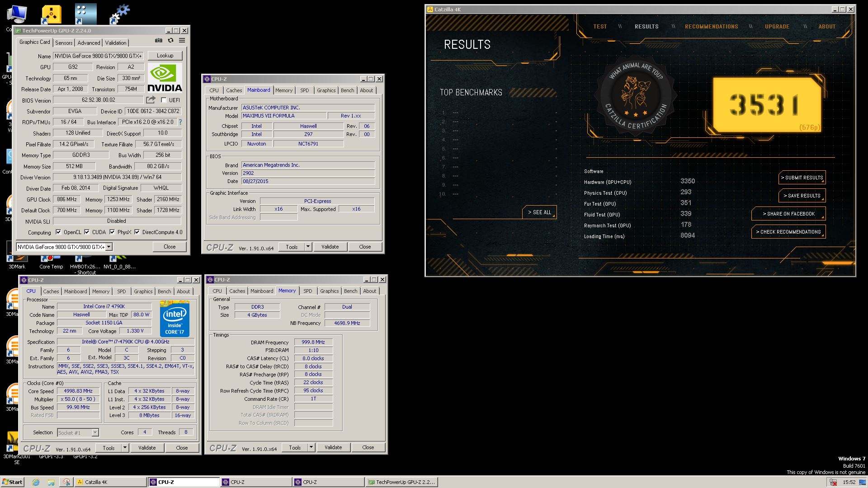Click the 3531 score panel in Catzilla
The width and height of the screenshot is (868, 488).
(767, 105)
